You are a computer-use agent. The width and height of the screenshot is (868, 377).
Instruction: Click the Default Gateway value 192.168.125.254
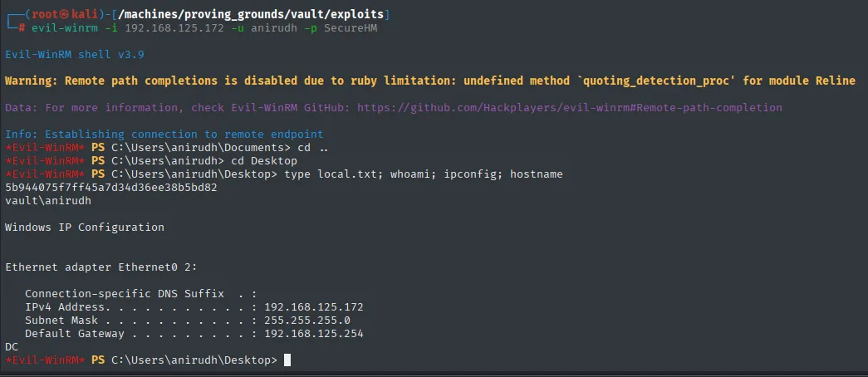(x=314, y=333)
